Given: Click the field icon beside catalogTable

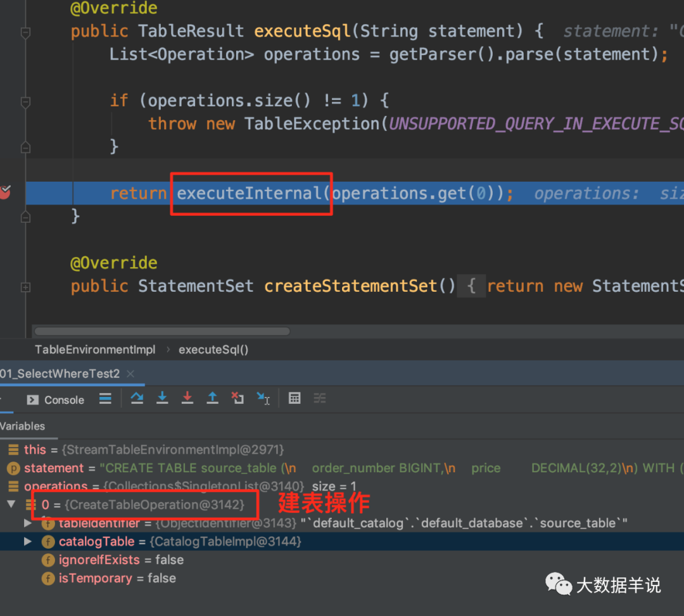Looking at the screenshot, I should (x=48, y=542).
